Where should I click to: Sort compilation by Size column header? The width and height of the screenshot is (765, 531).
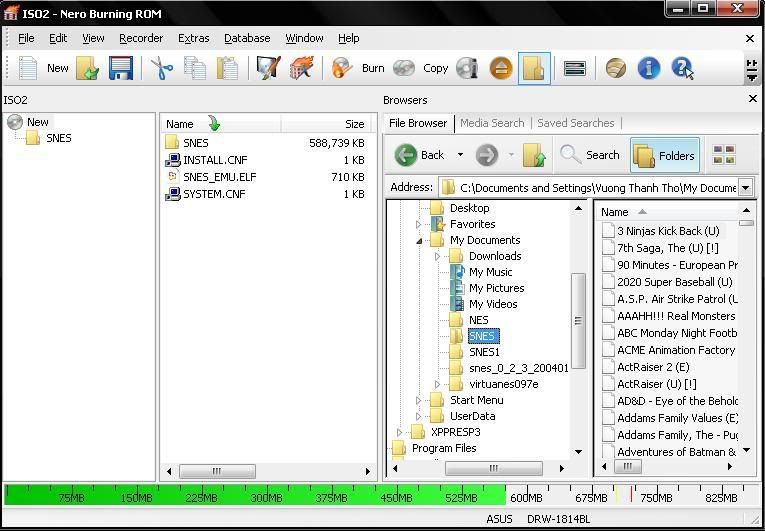(324, 124)
